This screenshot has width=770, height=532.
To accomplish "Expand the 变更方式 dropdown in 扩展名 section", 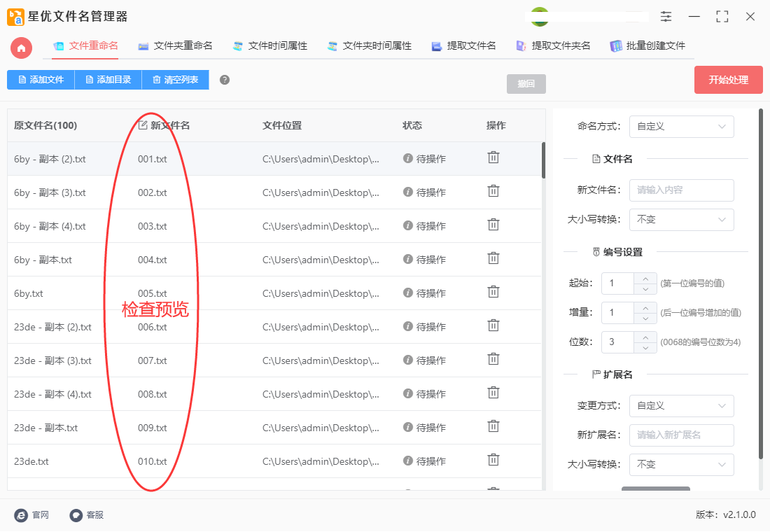I will click(x=681, y=406).
